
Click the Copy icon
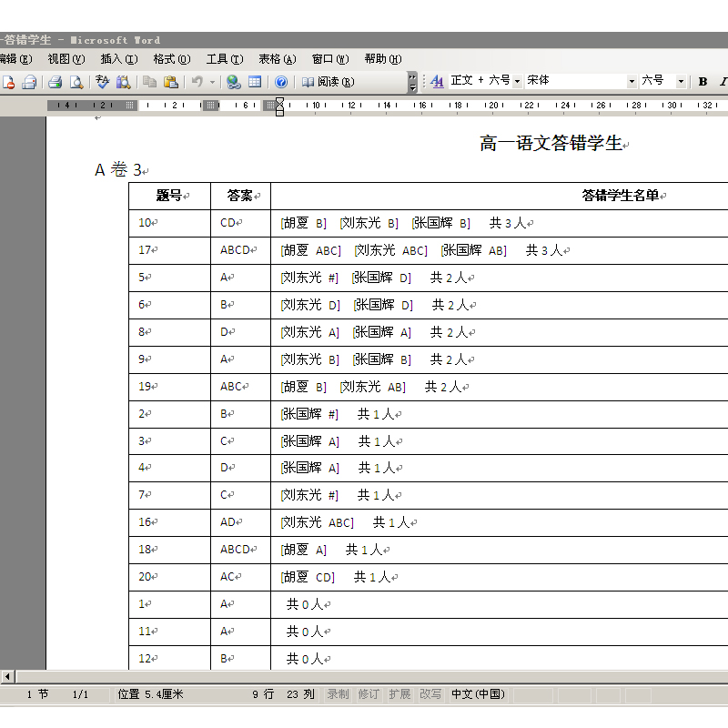click(149, 82)
